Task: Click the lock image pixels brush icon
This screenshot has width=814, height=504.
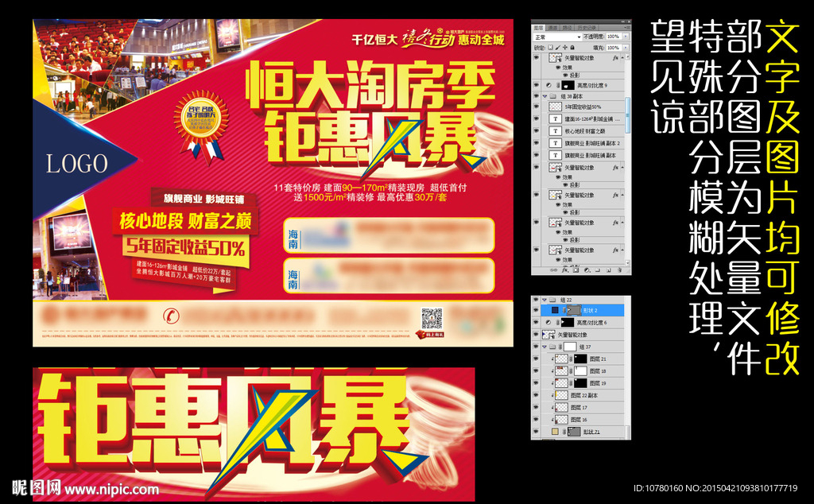Action: pos(557,48)
